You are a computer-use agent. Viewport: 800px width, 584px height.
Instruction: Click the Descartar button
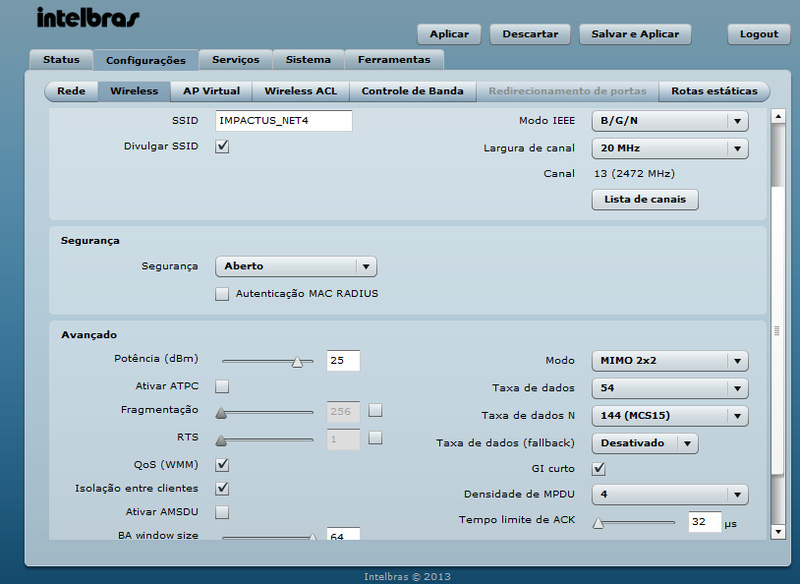click(530, 34)
